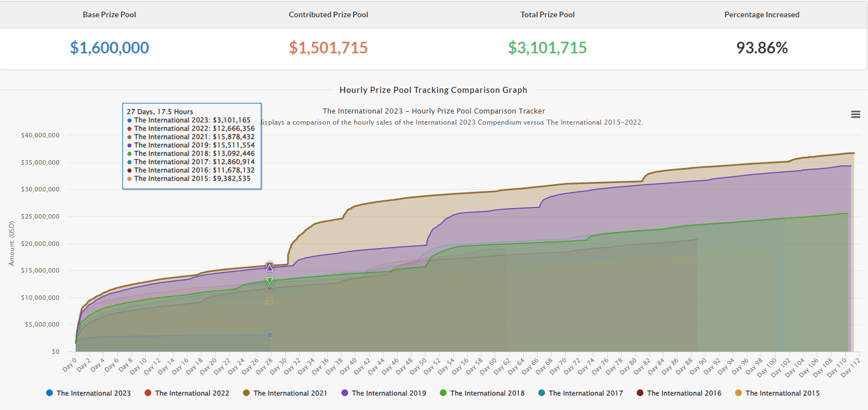The image size is (868, 410).
Task: Click the Day 50 x-axis label
Action: 417,365
